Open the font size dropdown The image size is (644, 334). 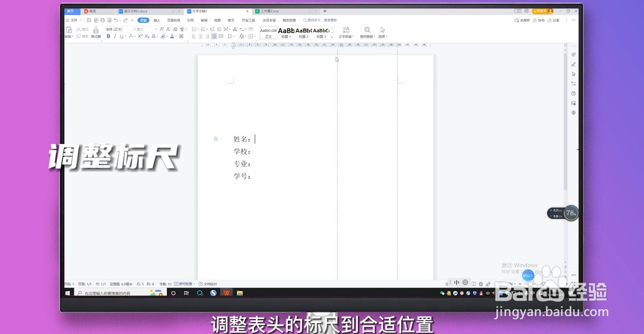tap(156, 29)
